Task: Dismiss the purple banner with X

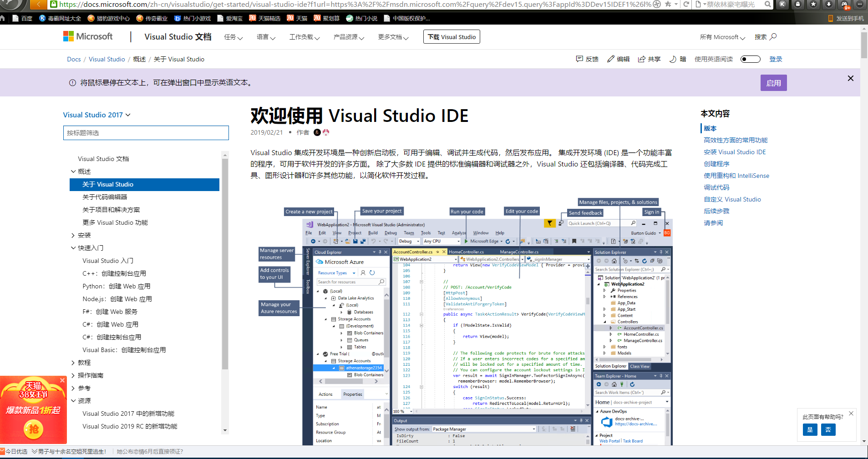Action: click(x=850, y=78)
